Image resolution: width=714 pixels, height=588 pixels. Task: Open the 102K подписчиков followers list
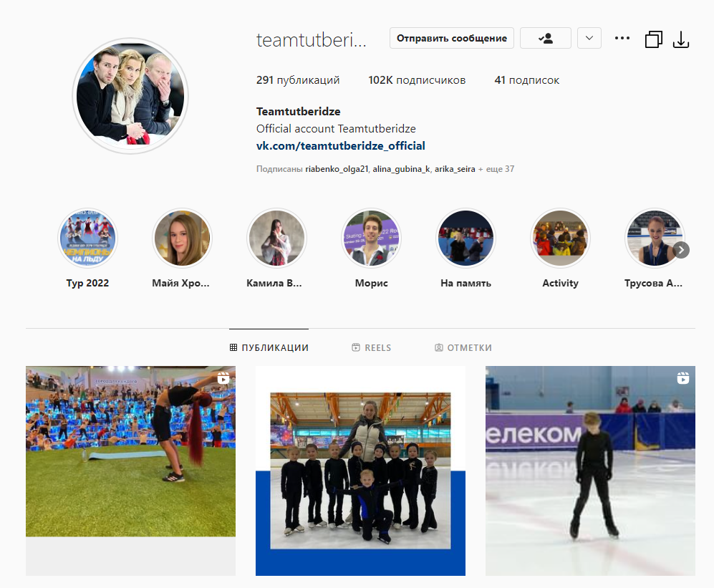coord(417,80)
